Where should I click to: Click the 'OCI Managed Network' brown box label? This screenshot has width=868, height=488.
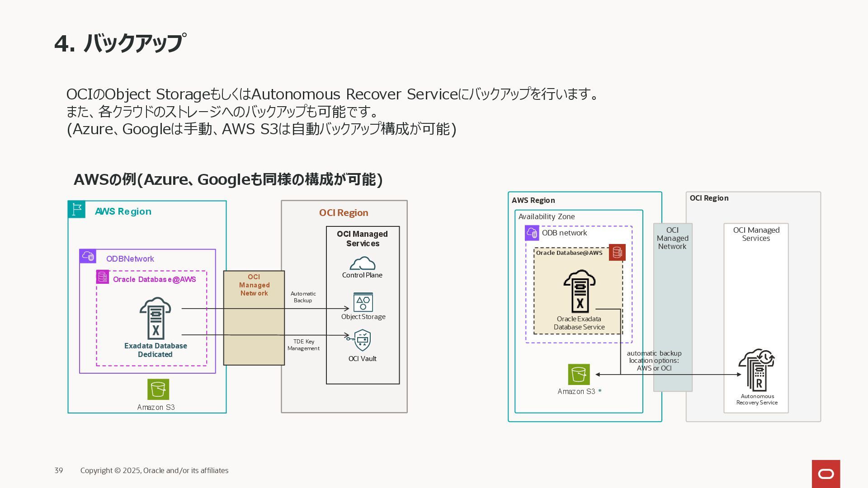[x=254, y=285]
